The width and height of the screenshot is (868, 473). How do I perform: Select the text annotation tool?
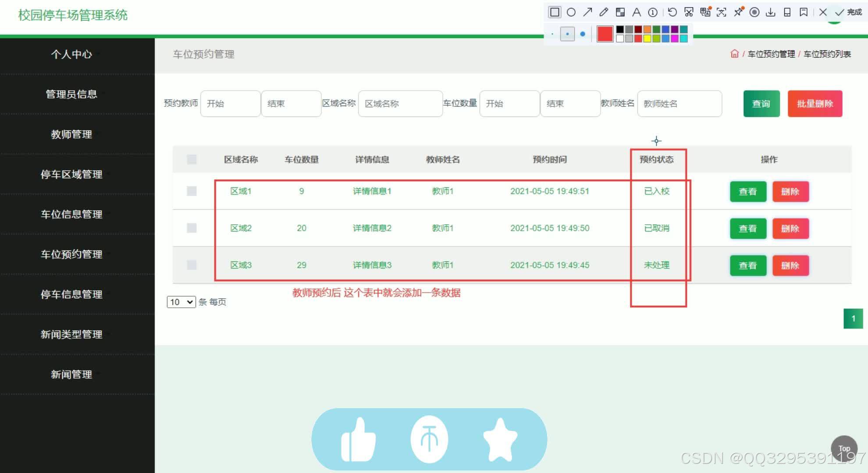(x=637, y=12)
